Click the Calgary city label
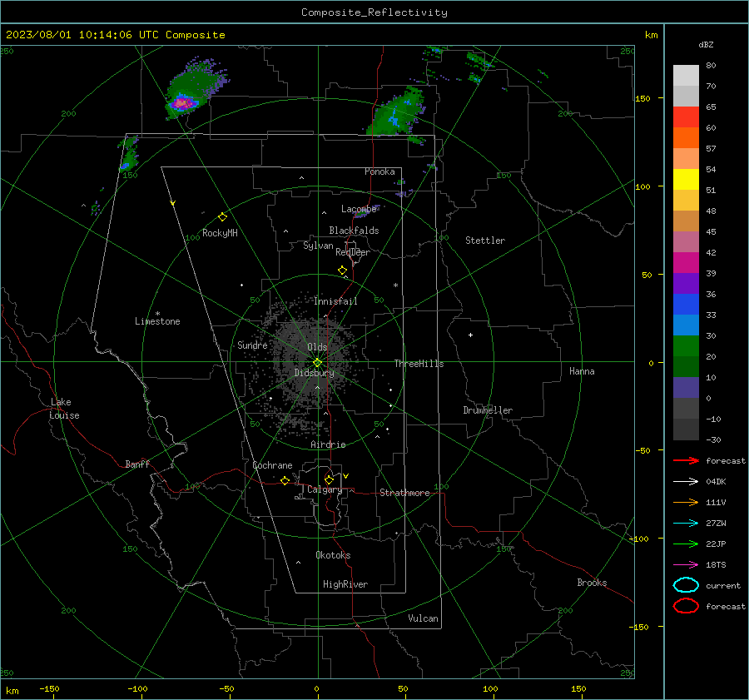 (325, 489)
